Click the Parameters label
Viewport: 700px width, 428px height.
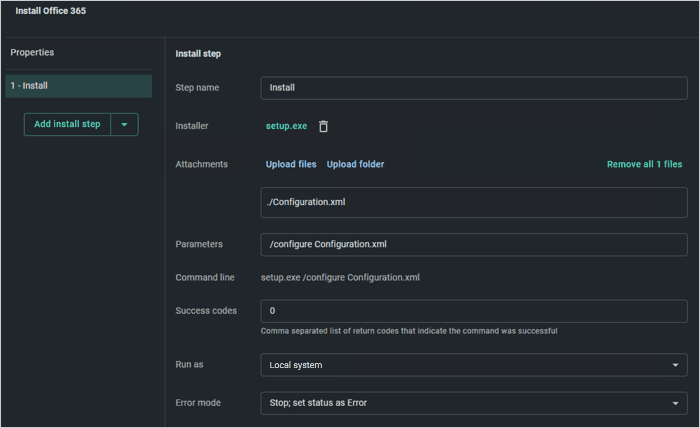[199, 244]
